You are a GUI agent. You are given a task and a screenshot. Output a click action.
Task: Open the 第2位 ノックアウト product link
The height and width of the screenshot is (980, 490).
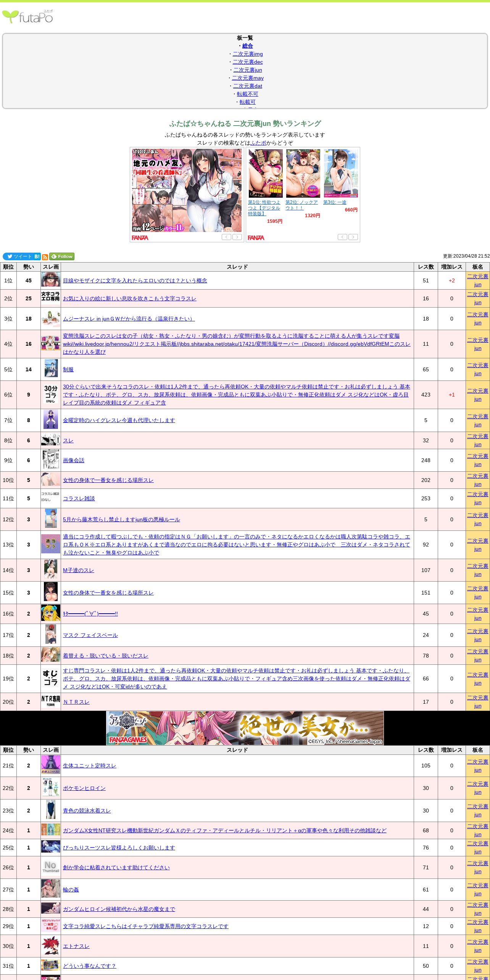coord(301,205)
